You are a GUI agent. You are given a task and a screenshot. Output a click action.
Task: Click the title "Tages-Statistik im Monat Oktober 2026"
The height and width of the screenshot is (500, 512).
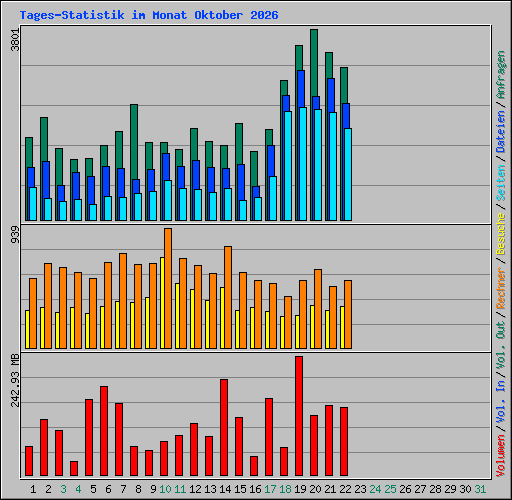point(149,15)
